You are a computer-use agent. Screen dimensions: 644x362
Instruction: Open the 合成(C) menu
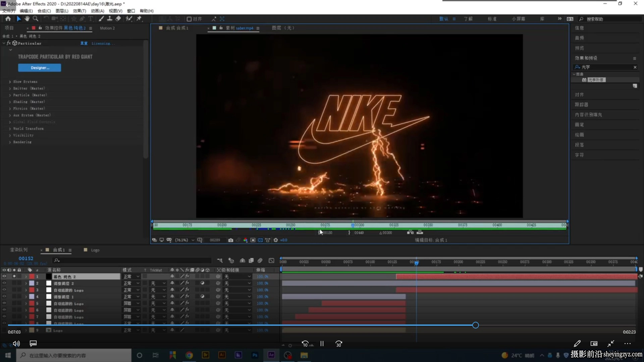click(44, 11)
